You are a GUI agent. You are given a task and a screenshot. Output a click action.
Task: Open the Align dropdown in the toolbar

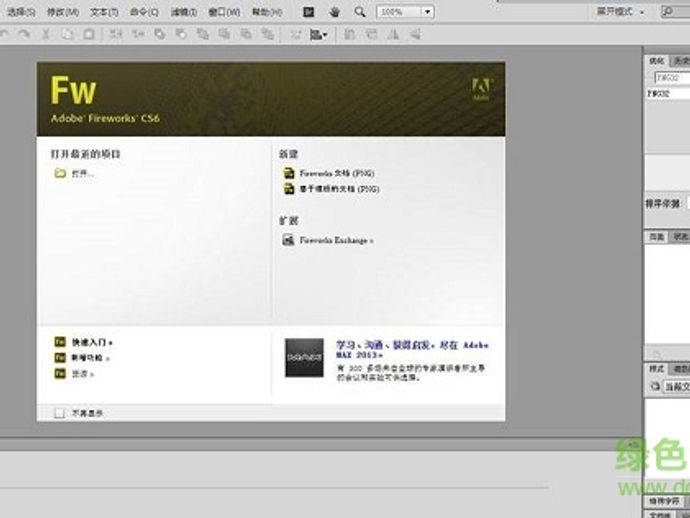pos(319,34)
